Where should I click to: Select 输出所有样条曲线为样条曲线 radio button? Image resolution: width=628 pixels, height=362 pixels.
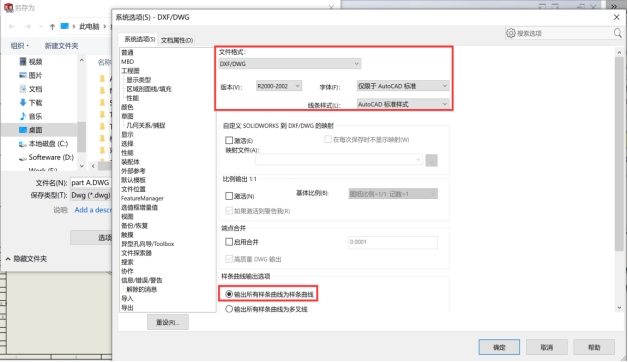point(229,294)
